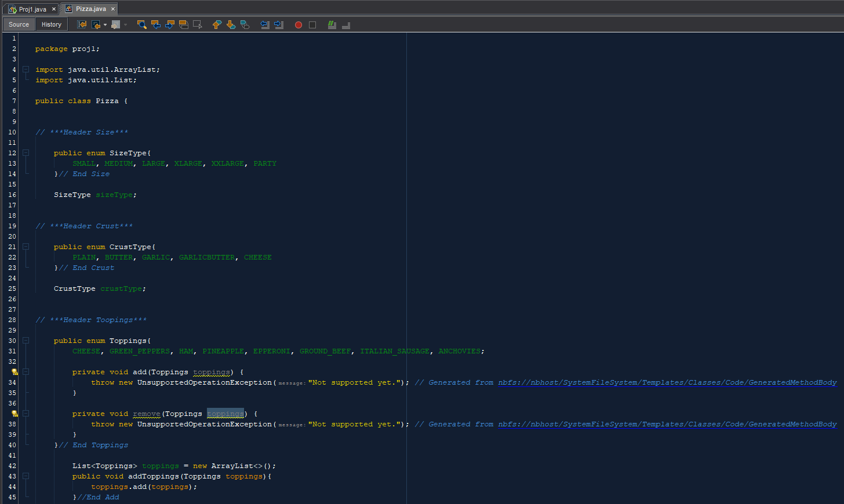Click 'ArrayList<>()' on line 42
Screen dimensions: 844x504
(x=242, y=466)
